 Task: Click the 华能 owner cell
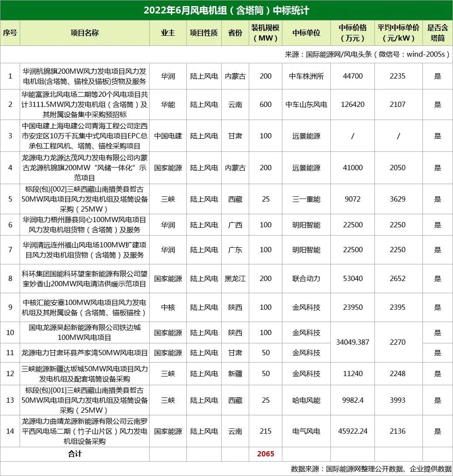pos(168,104)
